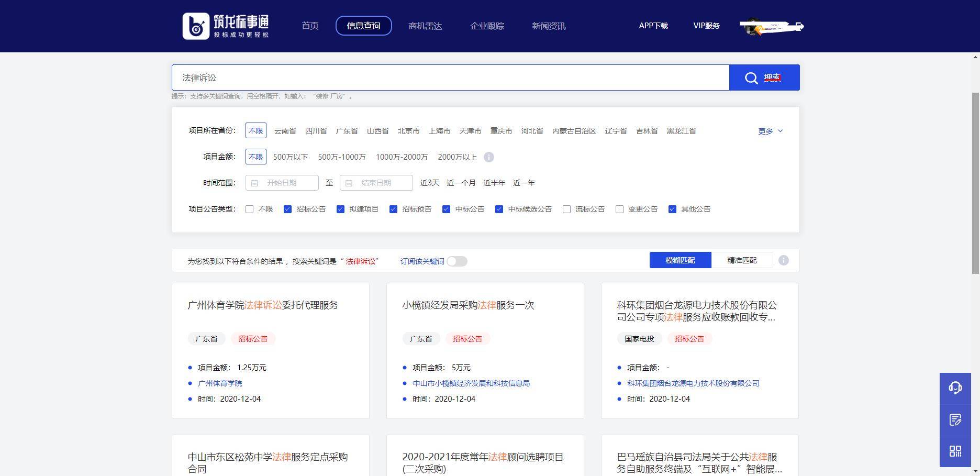Filter by province 内蒙古自治区

pos(574,131)
